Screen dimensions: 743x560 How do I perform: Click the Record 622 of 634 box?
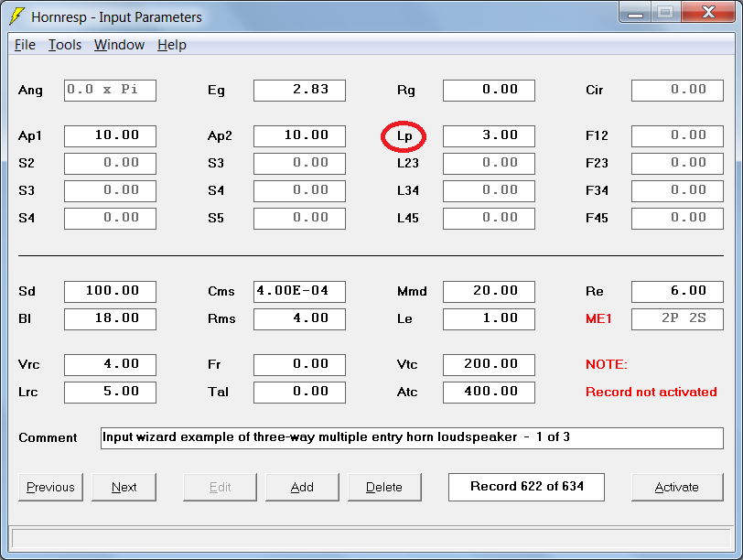pyautogui.click(x=526, y=487)
